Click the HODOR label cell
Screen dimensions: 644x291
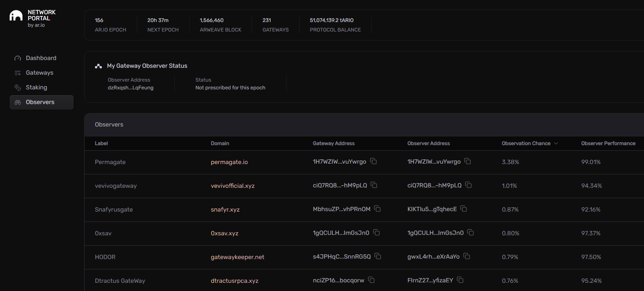105,257
